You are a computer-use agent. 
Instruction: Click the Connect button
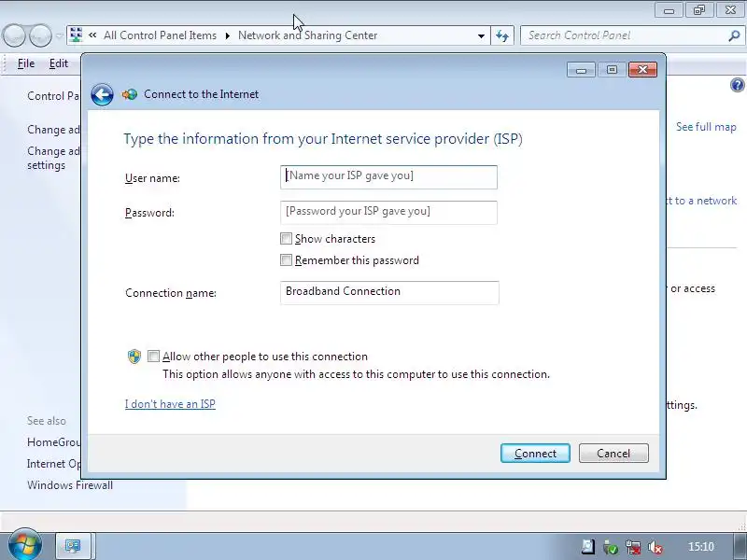coord(535,454)
